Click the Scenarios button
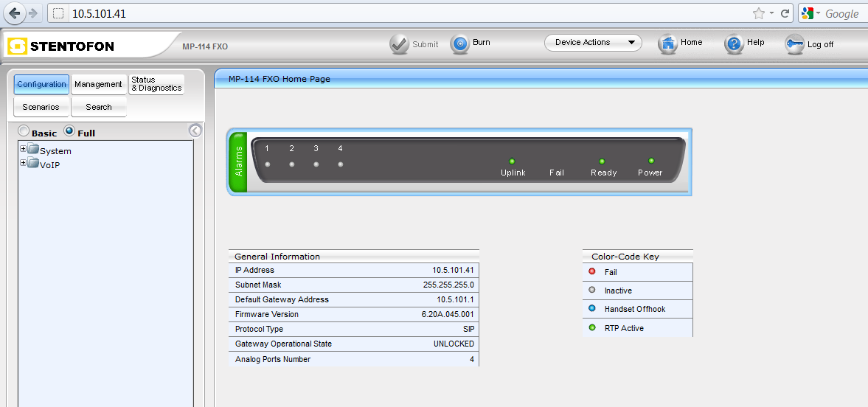The height and width of the screenshot is (407, 868). [41, 107]
